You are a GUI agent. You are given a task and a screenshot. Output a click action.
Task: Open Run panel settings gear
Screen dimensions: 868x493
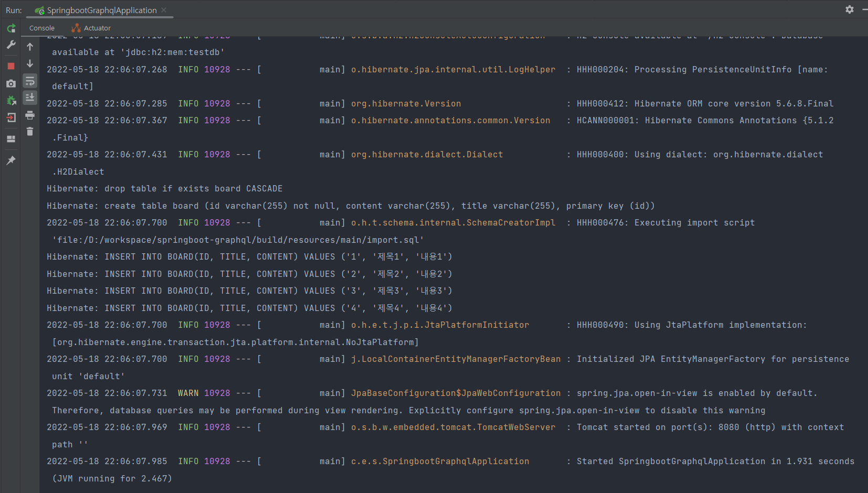click(850, 9)
